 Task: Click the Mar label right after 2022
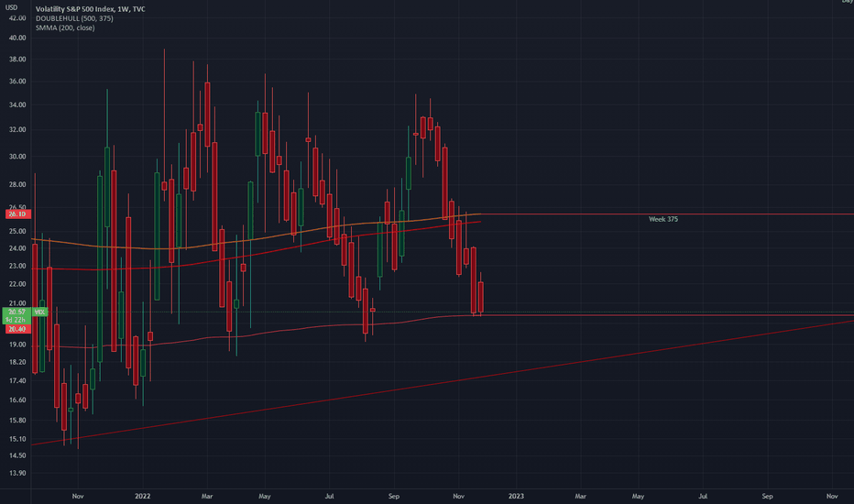[x=207, y=496]
